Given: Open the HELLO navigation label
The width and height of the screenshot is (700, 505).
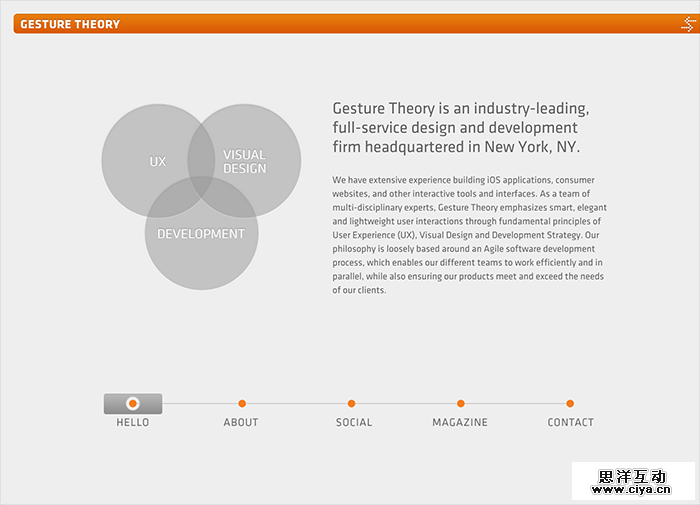Looking at the screenshot, I should 133,423.
